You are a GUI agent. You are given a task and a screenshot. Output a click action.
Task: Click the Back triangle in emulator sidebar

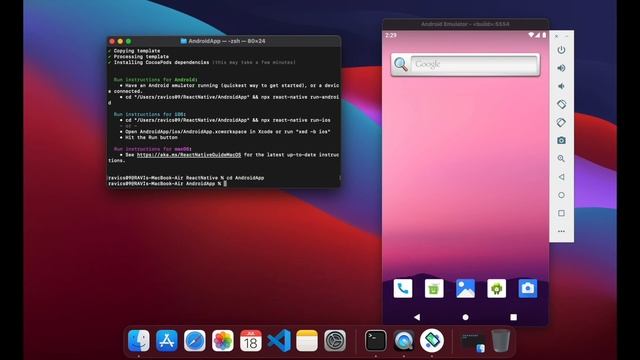point(561,177)
